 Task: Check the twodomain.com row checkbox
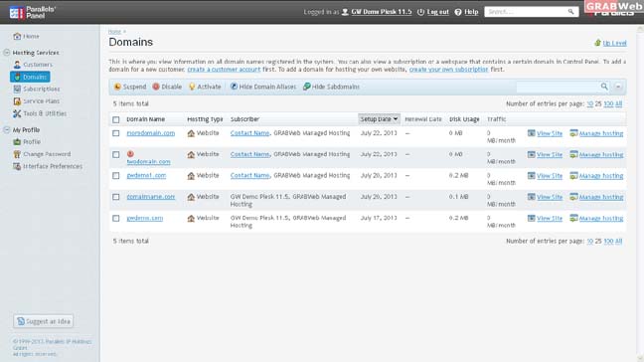click(116, 154)
